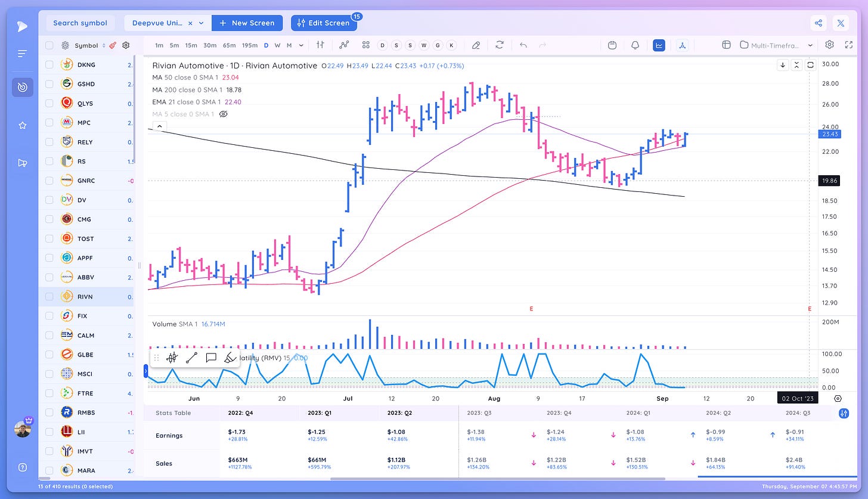Open stats table settings sliders icon
Screen dimensions: 868x499
[844, 413]
